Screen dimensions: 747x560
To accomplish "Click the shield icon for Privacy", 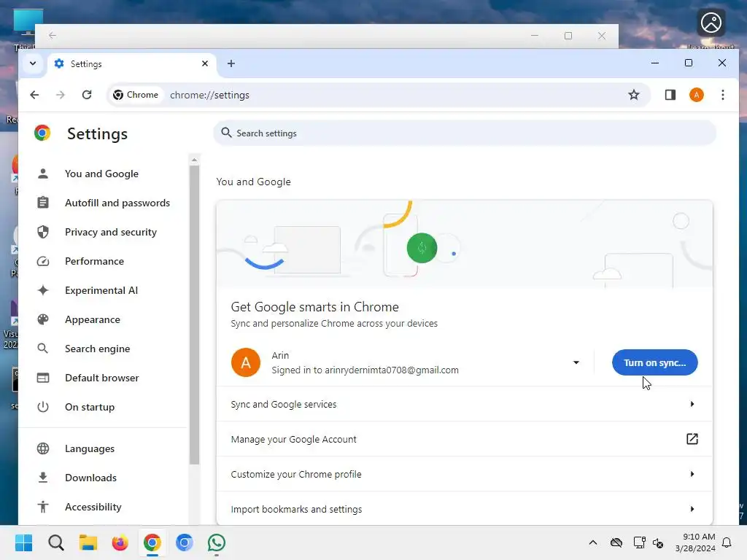I will 43,232.
